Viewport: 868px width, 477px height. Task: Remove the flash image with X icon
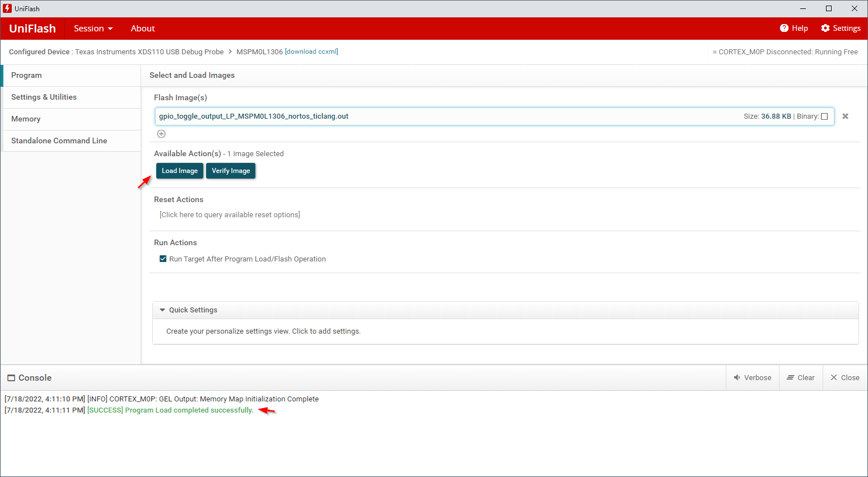(x=846, y=116)
